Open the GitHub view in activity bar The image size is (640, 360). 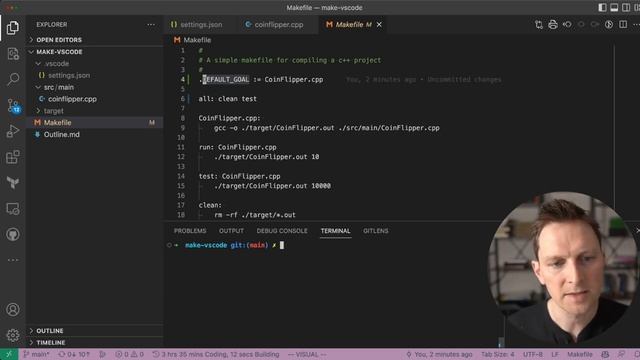[x=13, y=234]
